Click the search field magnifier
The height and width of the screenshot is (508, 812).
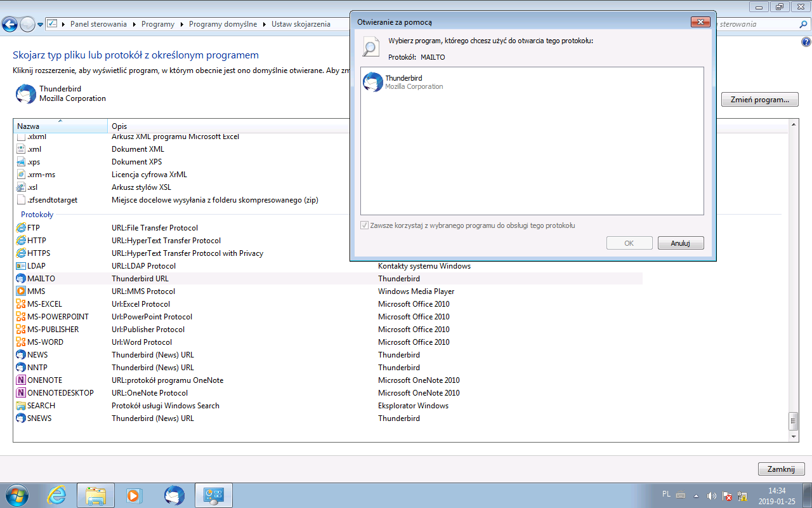tap(803, 25)
